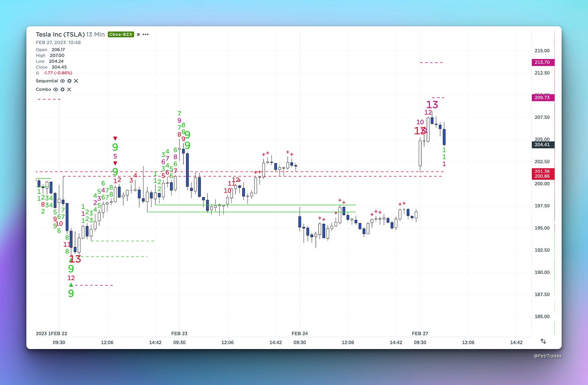
Task: Click the Sequential indicator name
Action: (x=47, y=81)
